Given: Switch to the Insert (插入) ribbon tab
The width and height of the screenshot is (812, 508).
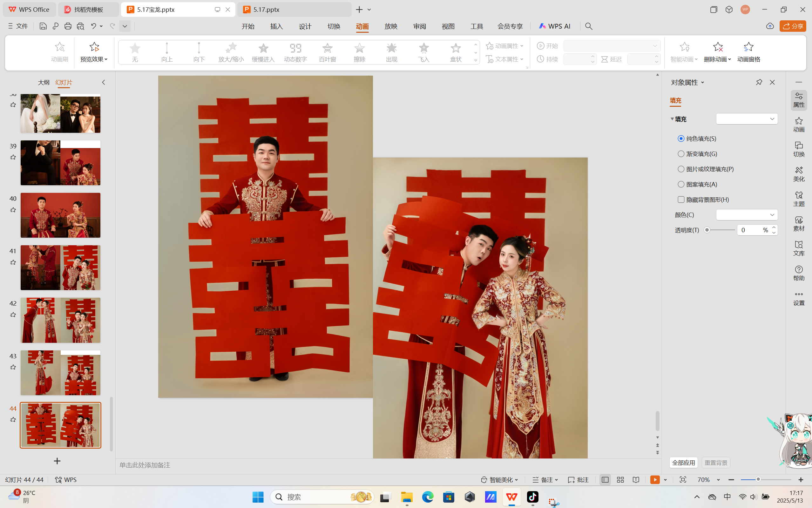Looking at the screenshot, I should [276, 26].
